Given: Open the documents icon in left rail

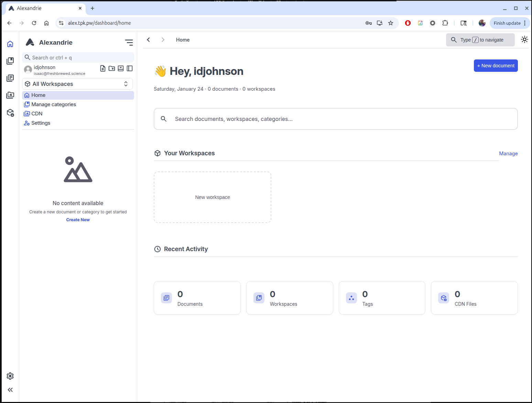Looking at the screenshot, I should point(10,78).
